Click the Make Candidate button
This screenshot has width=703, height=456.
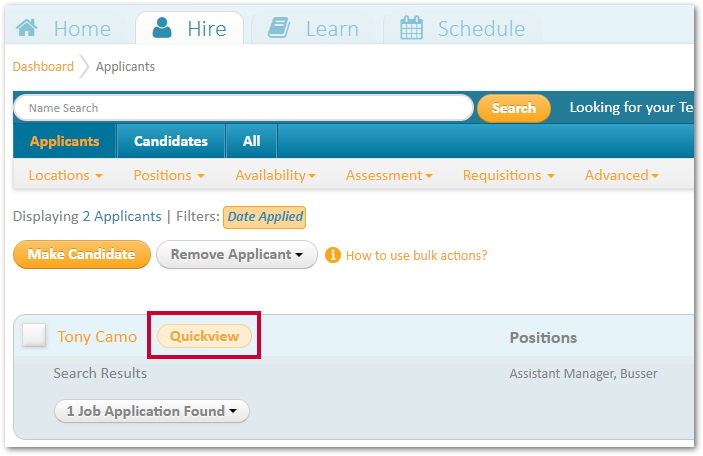[x=82, y=254]
